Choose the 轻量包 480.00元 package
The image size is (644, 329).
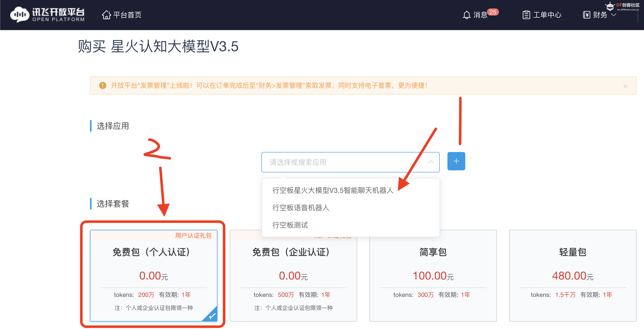573,275
